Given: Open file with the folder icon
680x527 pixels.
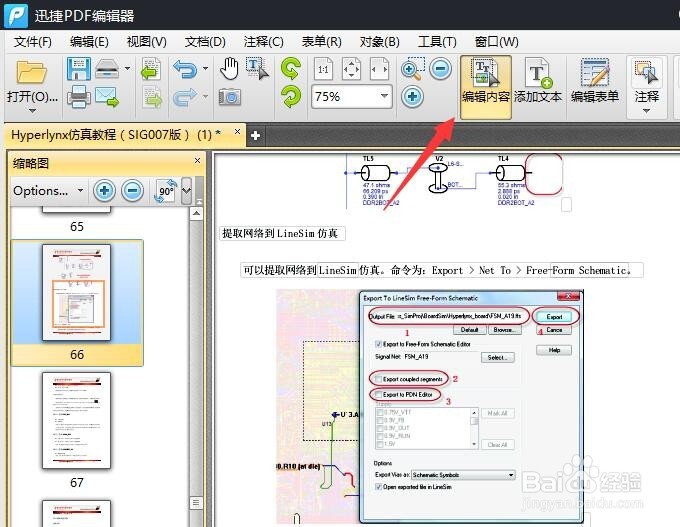Looking at the screenshot, I should (x=31, y=71).
